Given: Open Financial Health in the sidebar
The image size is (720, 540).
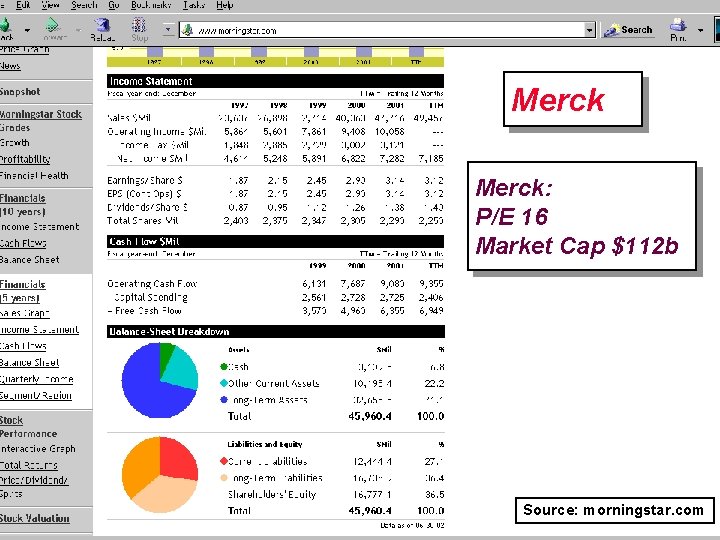Looking at the screenshot, I should (x=34, y=175).
